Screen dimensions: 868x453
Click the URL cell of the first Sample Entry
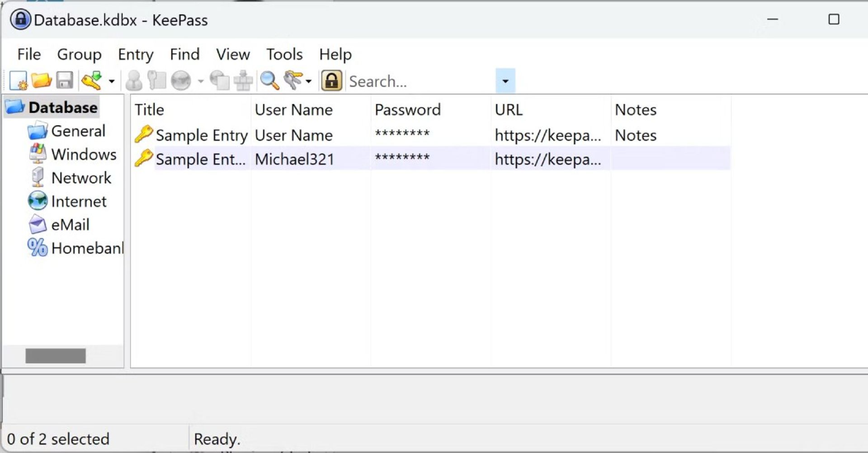548,135
